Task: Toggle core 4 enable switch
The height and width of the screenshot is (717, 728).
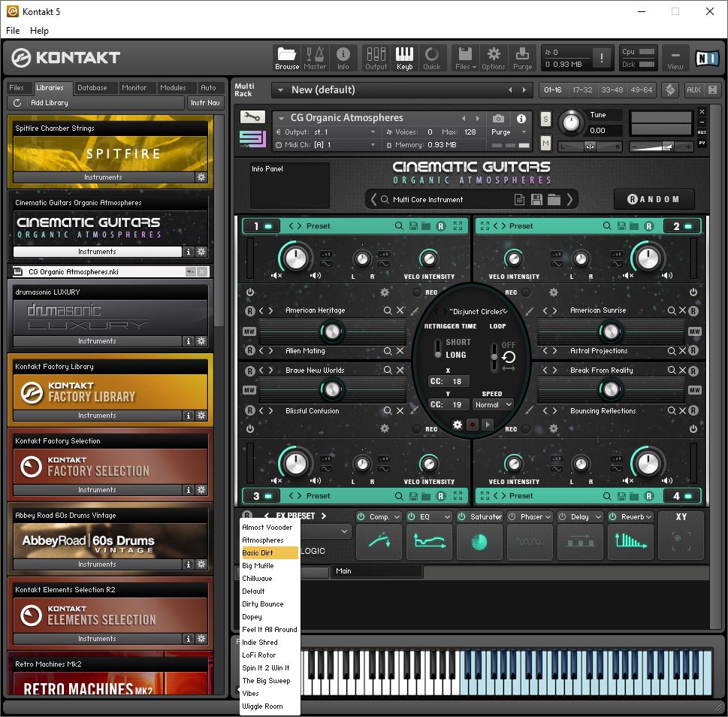Action: click(688, 496)
